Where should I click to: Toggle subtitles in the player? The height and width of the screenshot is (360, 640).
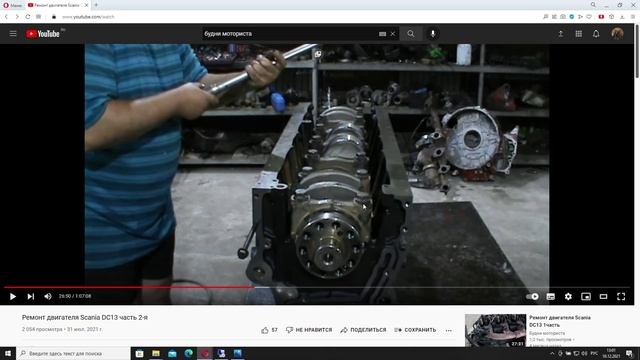551,296
